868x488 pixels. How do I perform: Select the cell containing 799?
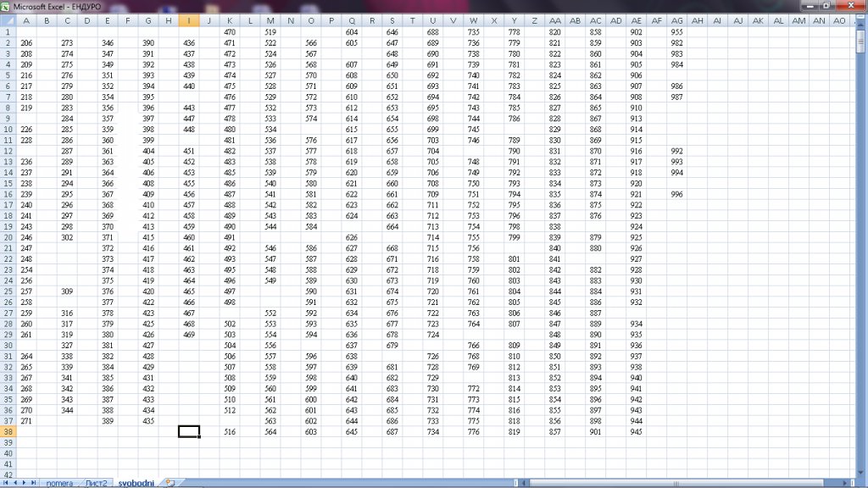[x=515, y=237]
